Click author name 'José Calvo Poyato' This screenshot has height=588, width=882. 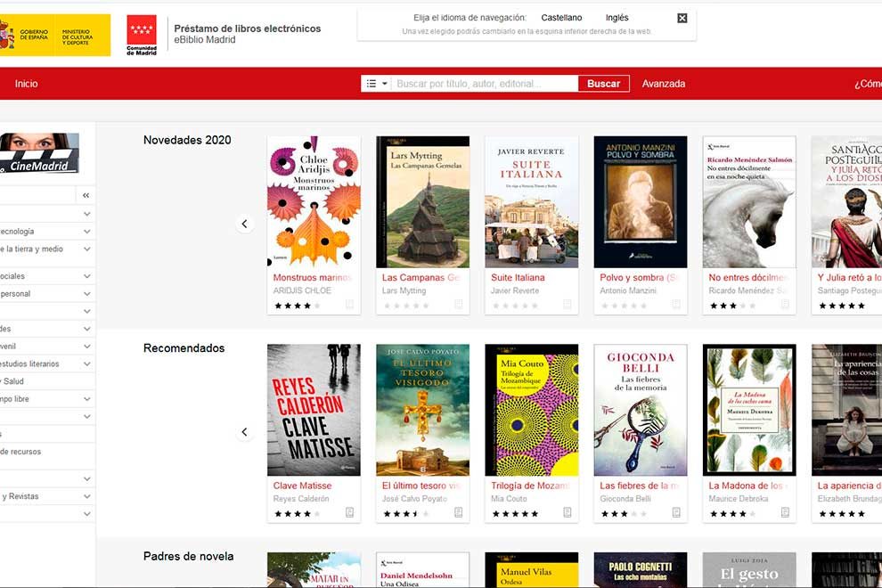[x=414, y=499]
